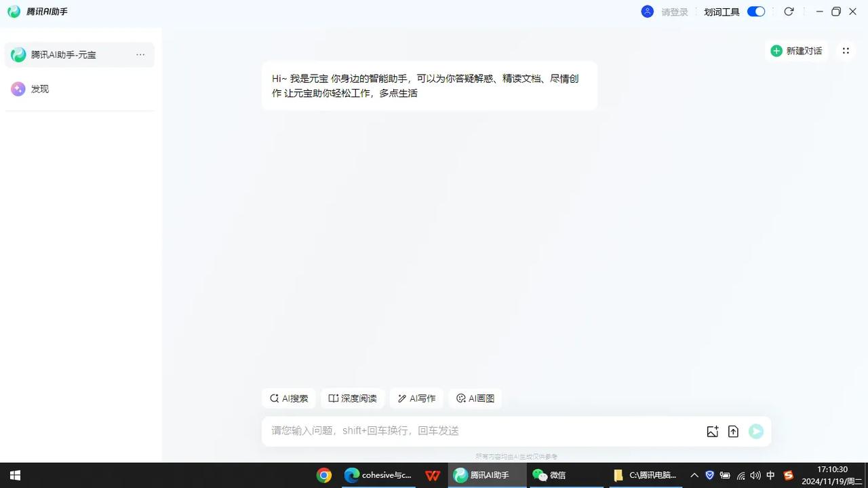
Task: Open the volume speaker tray icon
Action: (x=755, y=475)
